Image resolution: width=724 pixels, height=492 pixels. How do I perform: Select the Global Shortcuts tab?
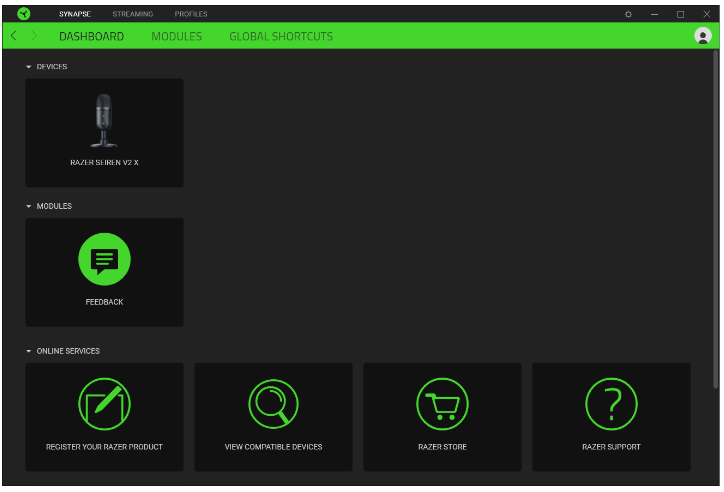point(281,36)
